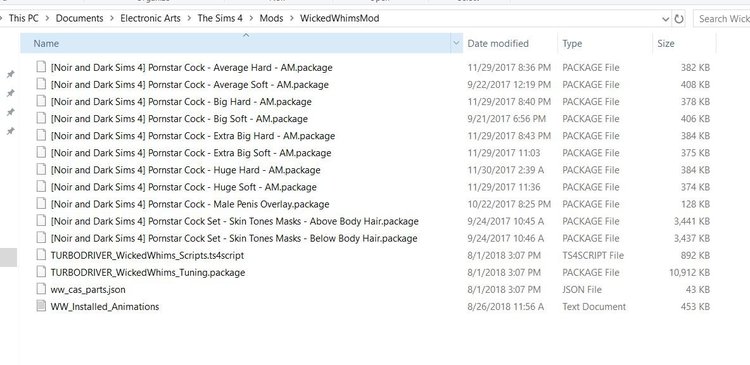Click file icon of Male Penis Overlay package
The image size is (750, 365).
pos(42,204)
